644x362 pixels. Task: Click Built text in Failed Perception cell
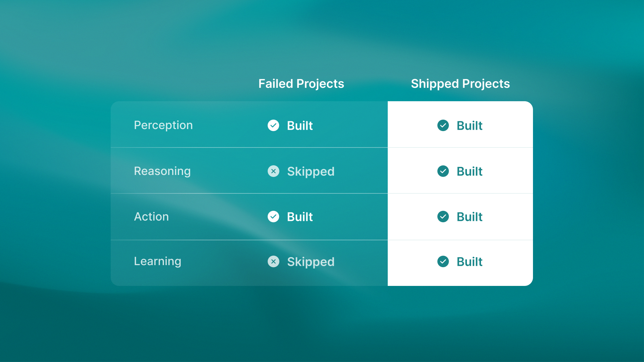pos(300,126)
